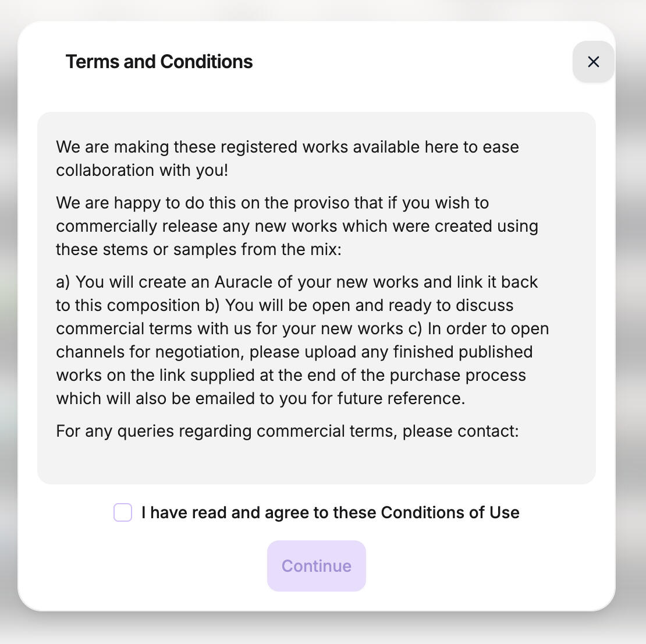Click the 'We are happy to do this' line
Image resolution: width=646 pixels, height=644 pixels.
coord(272,203)
